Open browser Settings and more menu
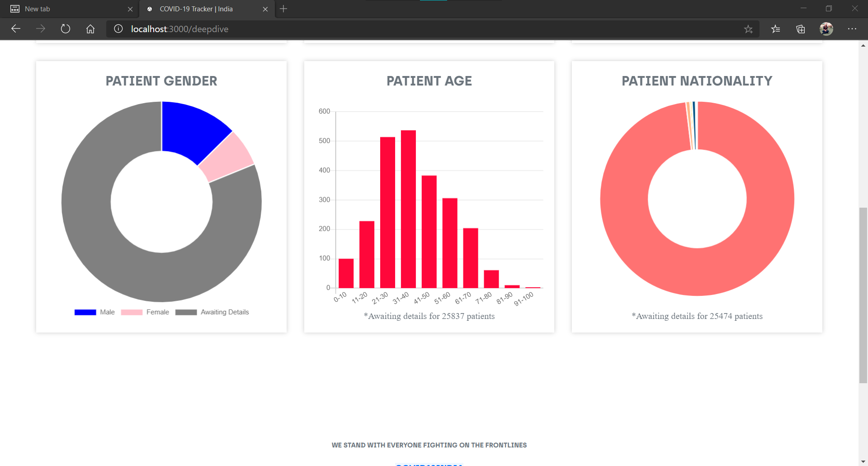868x466 pixels. [x=852, y=29]
